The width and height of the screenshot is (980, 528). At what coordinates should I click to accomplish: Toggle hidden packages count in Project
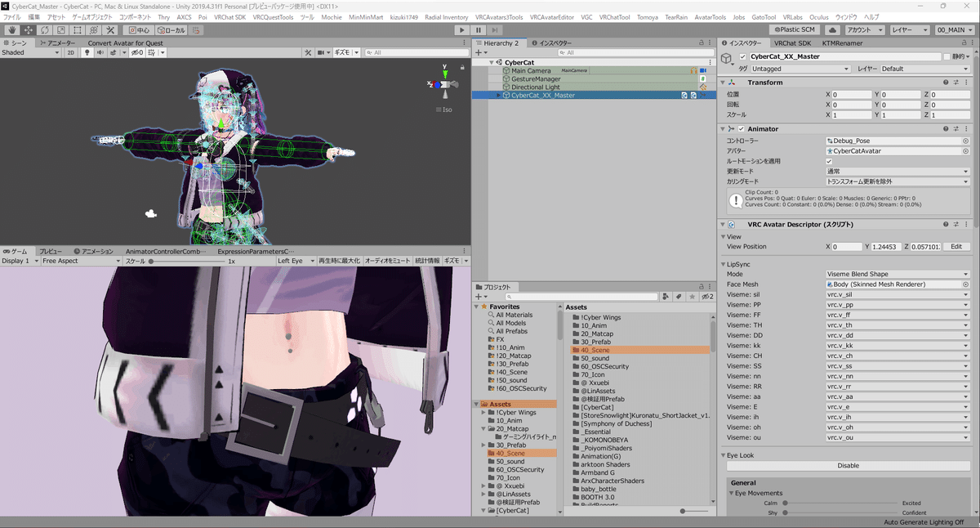[708, 296]
